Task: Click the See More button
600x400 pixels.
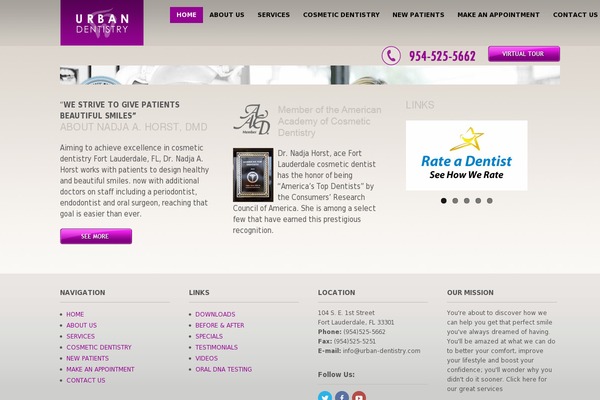Action: [96, 236]
